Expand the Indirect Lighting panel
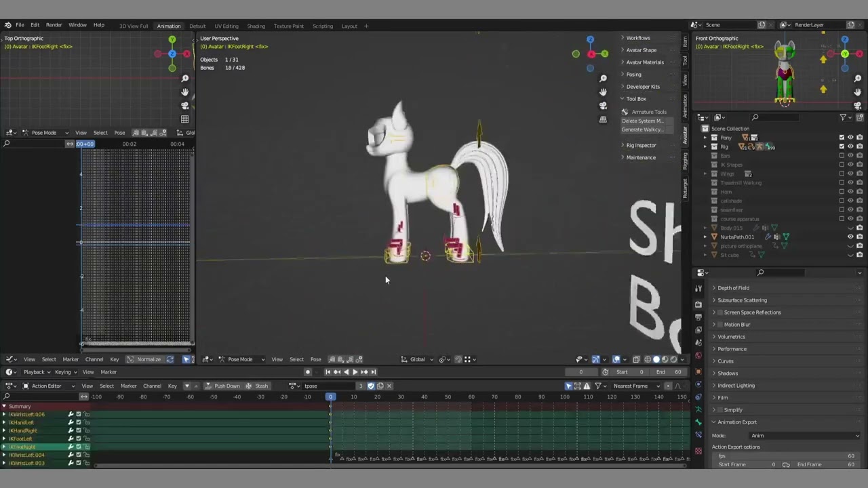Viewport: 868px width, 488px height. 713,386
